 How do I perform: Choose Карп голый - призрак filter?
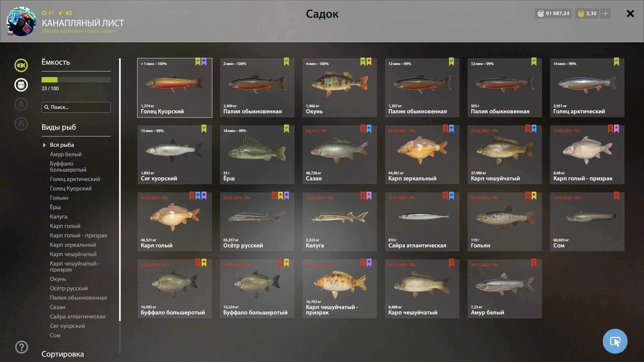(x=78, y=235)
